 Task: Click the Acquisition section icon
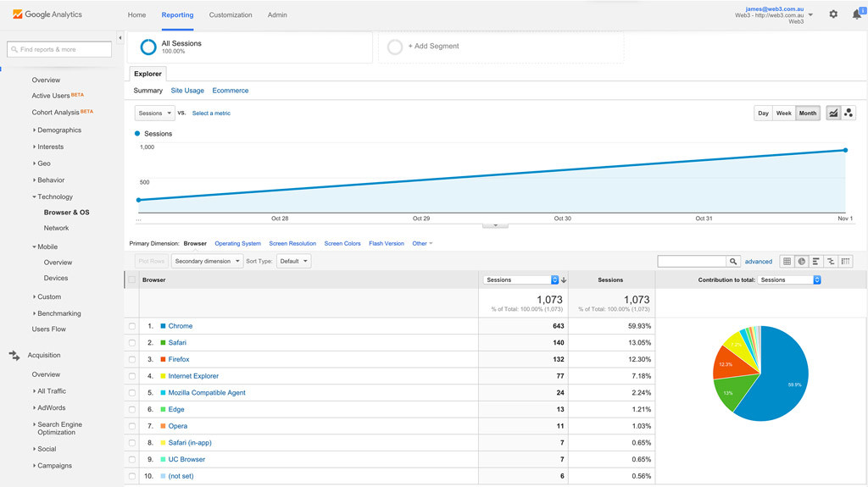point(14,355)
